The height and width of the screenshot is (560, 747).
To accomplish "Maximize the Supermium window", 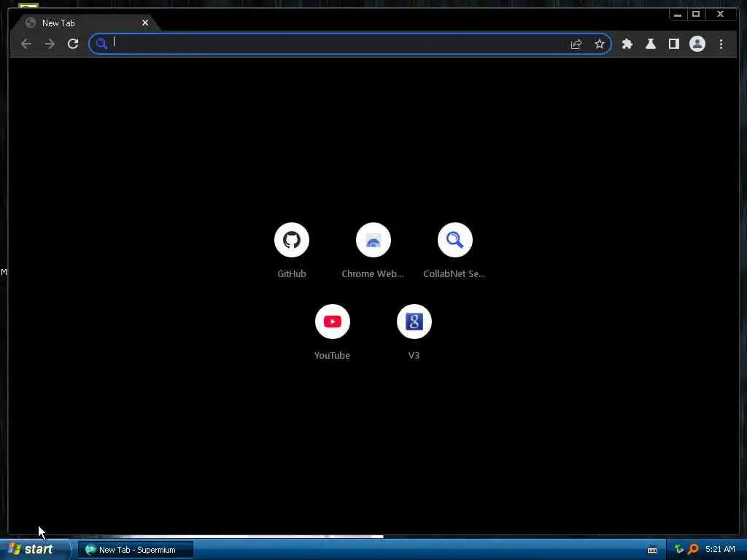I will pos(696,15).
